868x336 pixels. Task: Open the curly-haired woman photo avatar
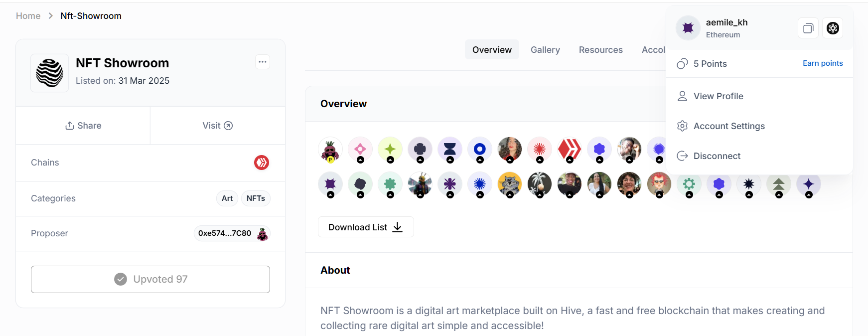(x=510, y=149)
